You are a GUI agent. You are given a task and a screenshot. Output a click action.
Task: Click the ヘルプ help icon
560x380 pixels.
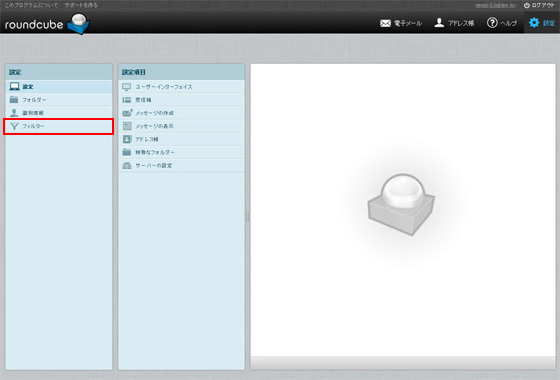pos(492,23)
